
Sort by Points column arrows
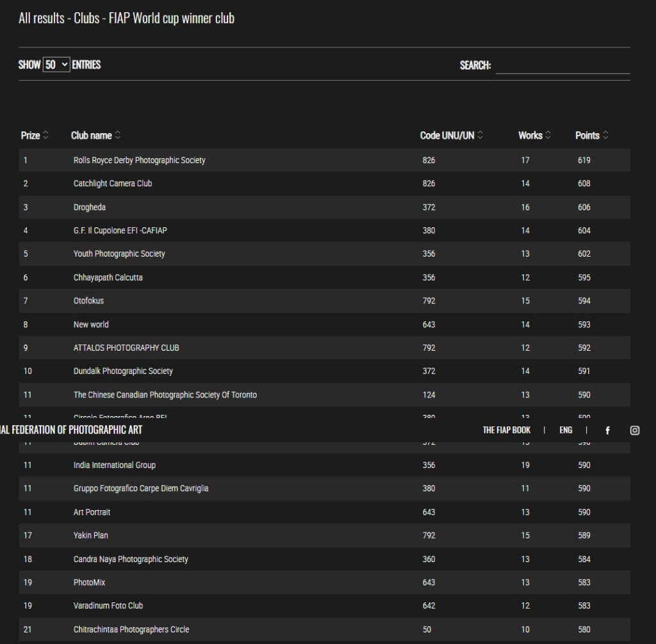coord(605,136)
